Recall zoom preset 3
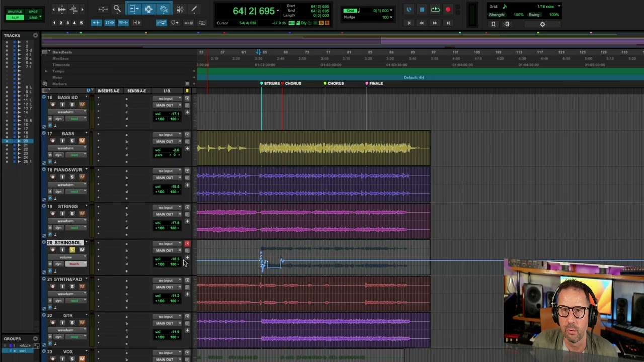Image resolution: width=644 pixels, height=362 pixels. click(x=67, y=23)
